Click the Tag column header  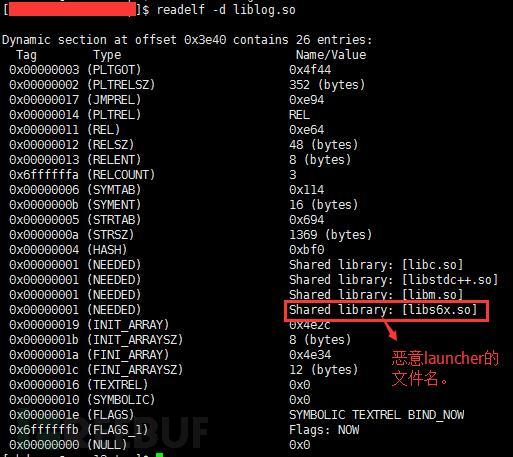tap(26, 55)
